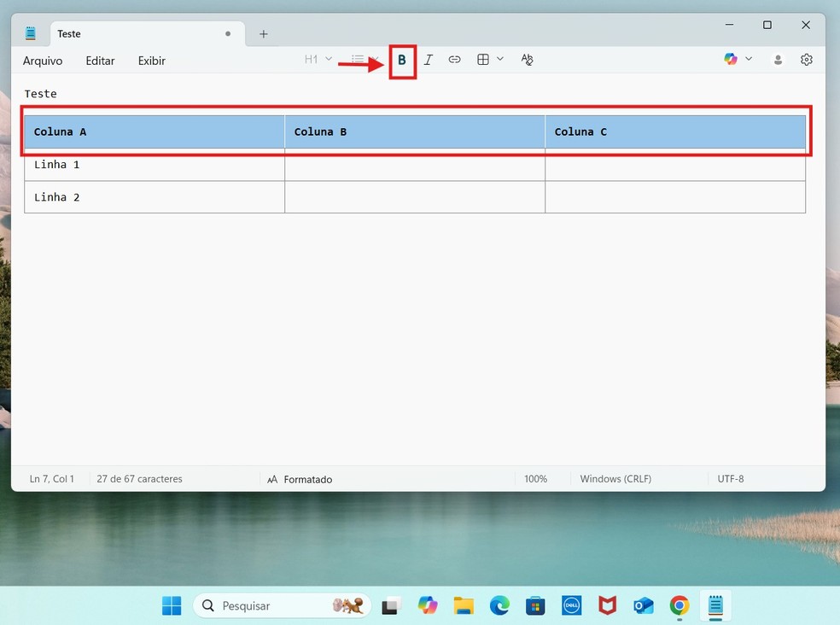
Task: Add a new tab with plus button
Action: (x=264, y=34)
